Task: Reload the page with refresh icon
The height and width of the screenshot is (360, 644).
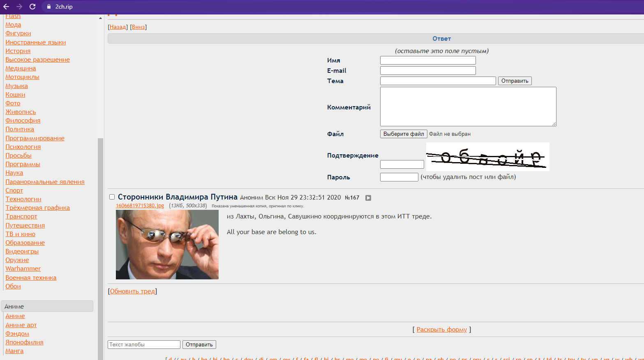Action: 32,7
